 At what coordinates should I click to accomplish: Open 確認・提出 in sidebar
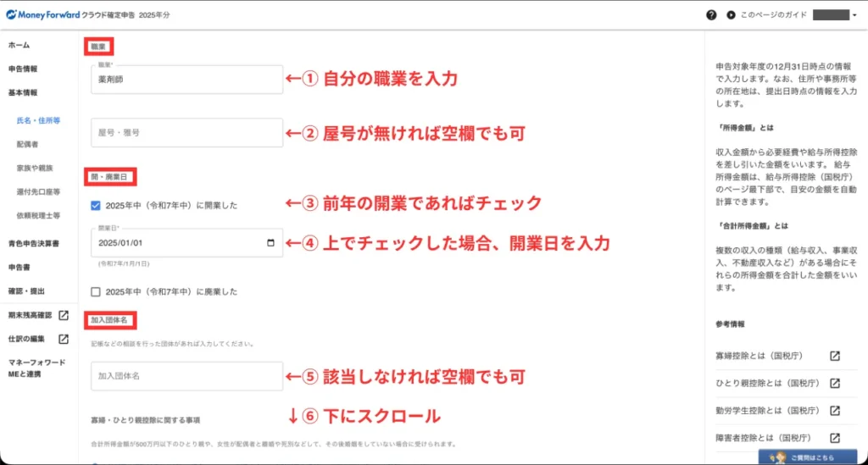[x=26, y=291]
